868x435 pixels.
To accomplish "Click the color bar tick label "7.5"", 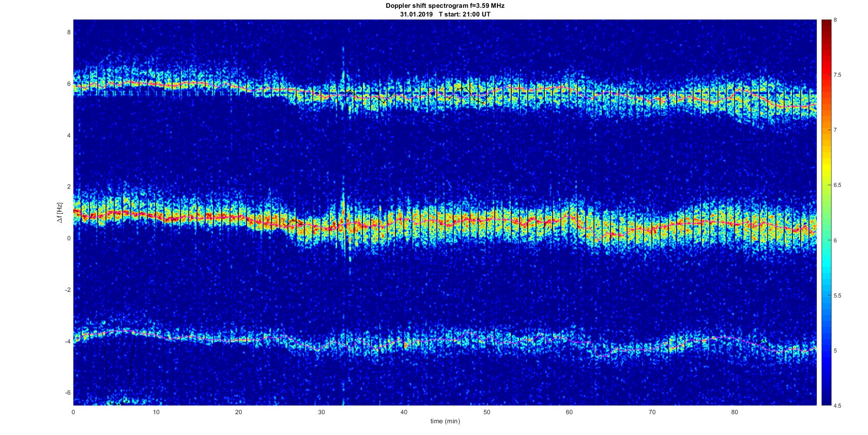I will [837, 75].
